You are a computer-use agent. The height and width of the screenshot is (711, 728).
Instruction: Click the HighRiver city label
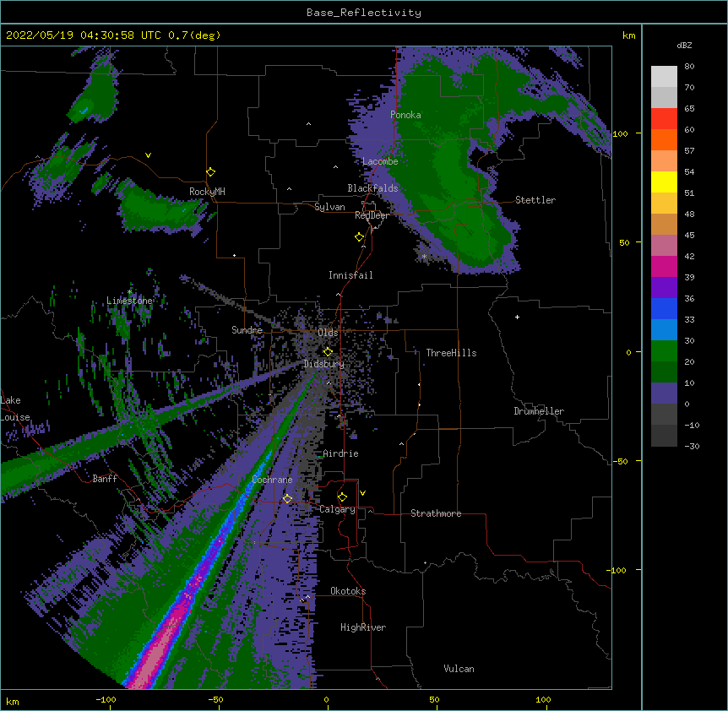pyautogui.click(x=363, y=627)
